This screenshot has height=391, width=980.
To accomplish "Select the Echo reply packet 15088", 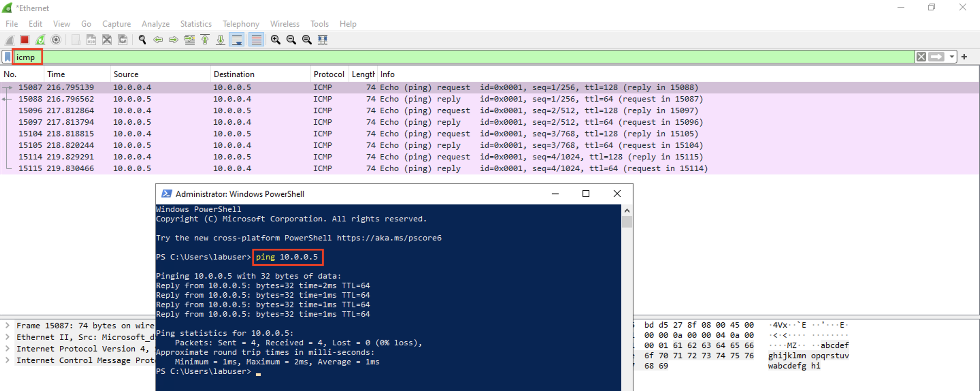I will click(266, 99).
